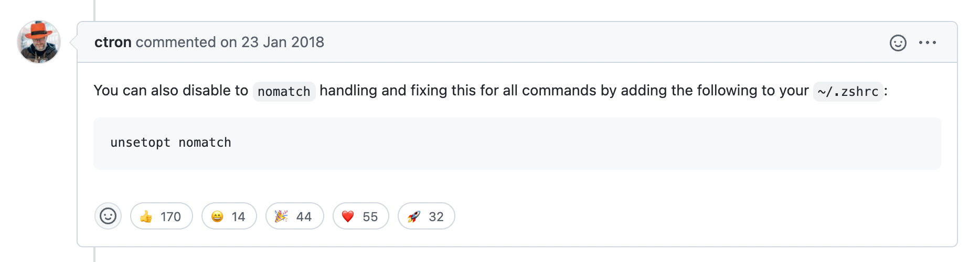Click the word 'commented' in the header
The height and width of the screenshot is (262, 980).
pyautogui.click(x=176, y=42)
